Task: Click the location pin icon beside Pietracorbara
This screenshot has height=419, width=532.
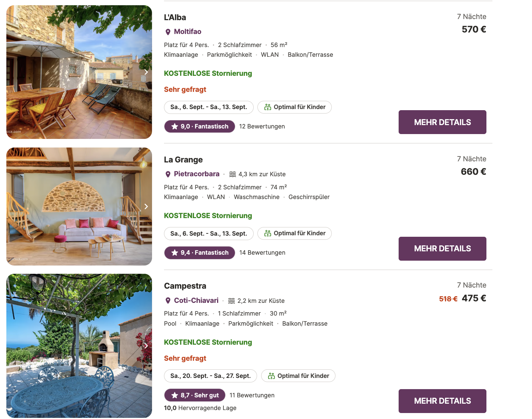Action: (x=168, y=174)
